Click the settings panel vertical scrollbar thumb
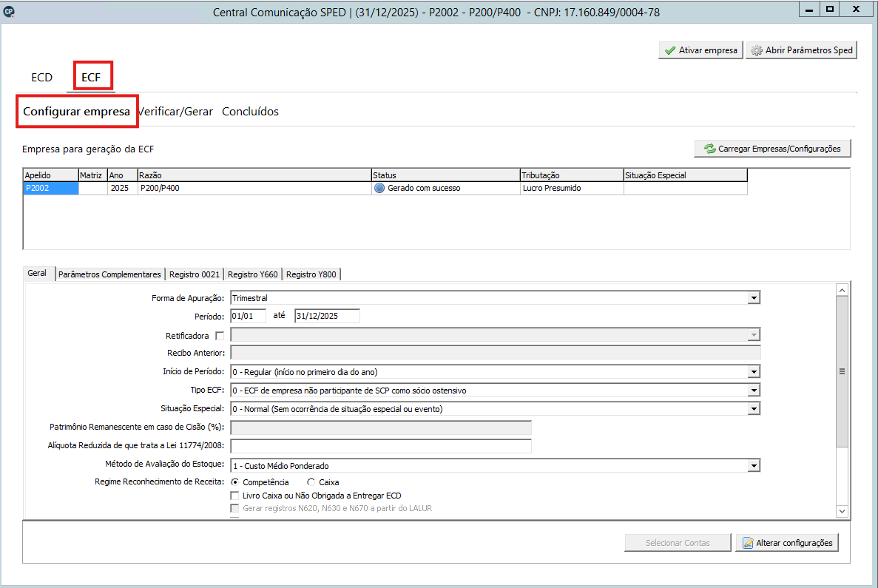Screen dimensions: 878x588 pyautogui.click(x=842, y=371)
